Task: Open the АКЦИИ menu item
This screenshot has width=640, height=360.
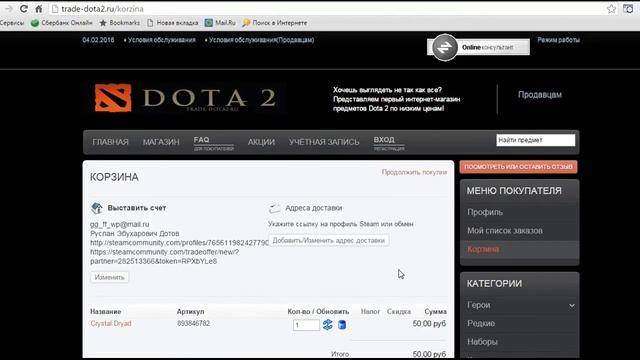Action: [x=261, y=142]
